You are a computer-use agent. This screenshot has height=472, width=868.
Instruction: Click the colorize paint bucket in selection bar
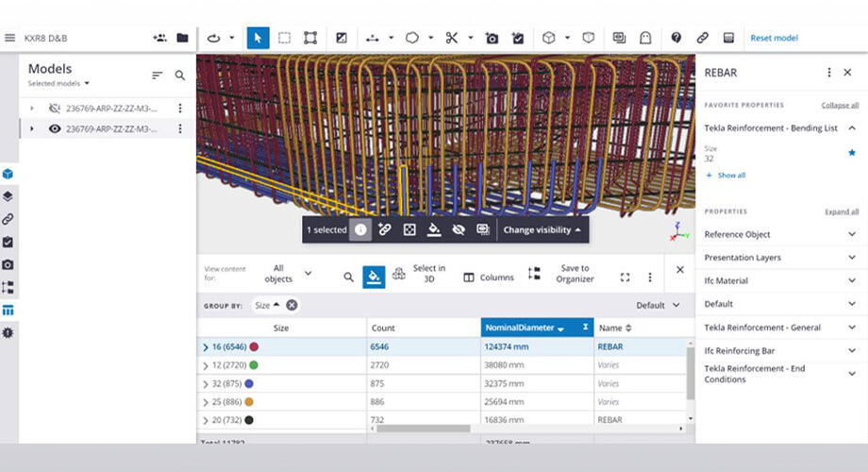pos(434,230)
